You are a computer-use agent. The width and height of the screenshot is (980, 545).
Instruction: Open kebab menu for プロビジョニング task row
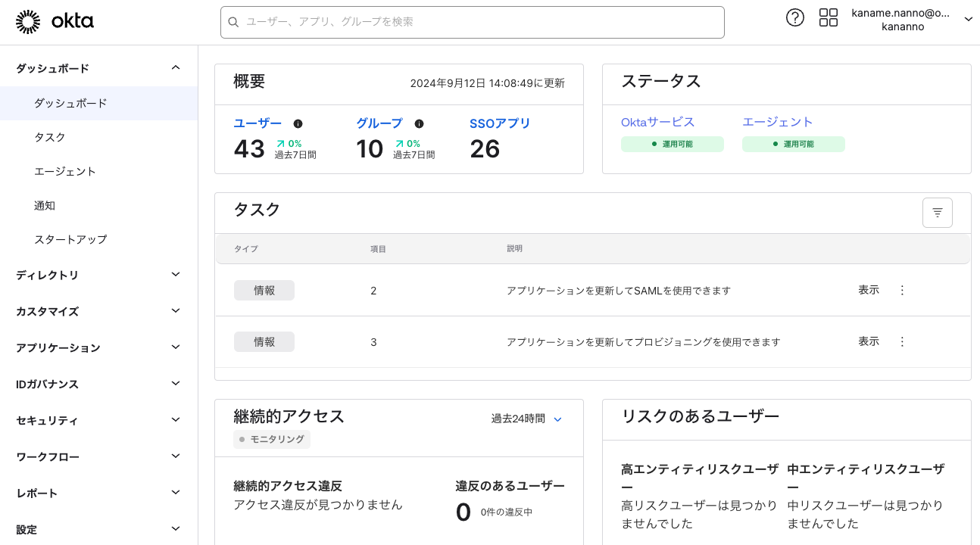[x=902, y=341]
